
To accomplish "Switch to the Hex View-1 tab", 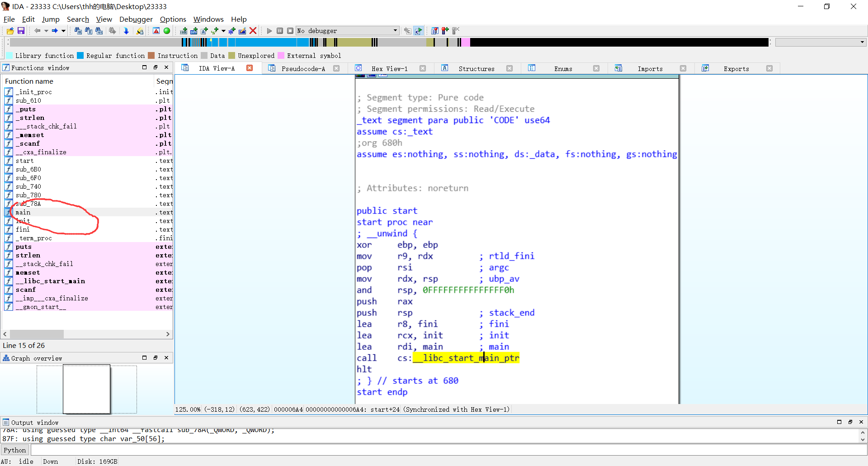I will 389,69.
